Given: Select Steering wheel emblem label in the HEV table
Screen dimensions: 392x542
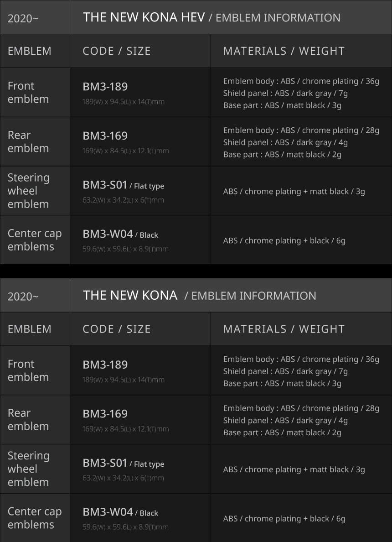Looking at the screenshot, I should (x=28, y=191).
